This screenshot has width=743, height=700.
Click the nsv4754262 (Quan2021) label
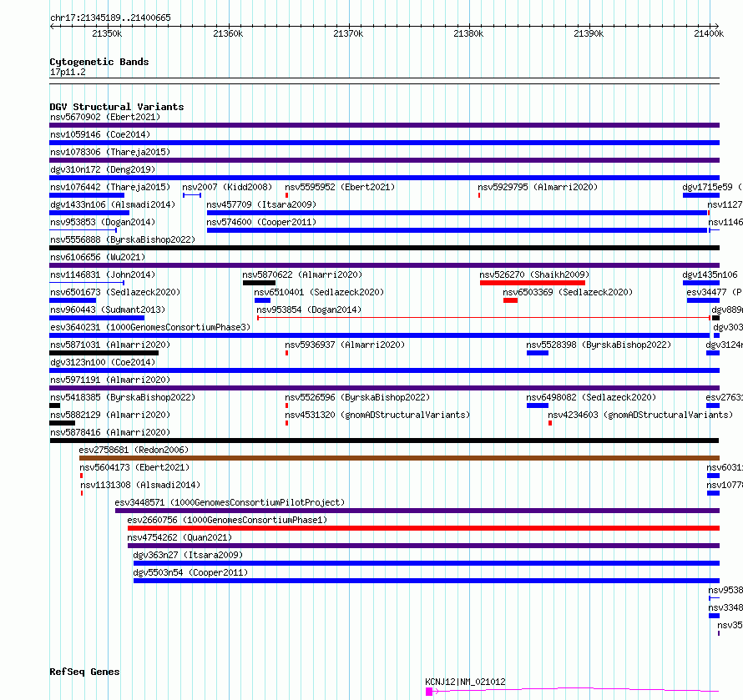(179, 537)
